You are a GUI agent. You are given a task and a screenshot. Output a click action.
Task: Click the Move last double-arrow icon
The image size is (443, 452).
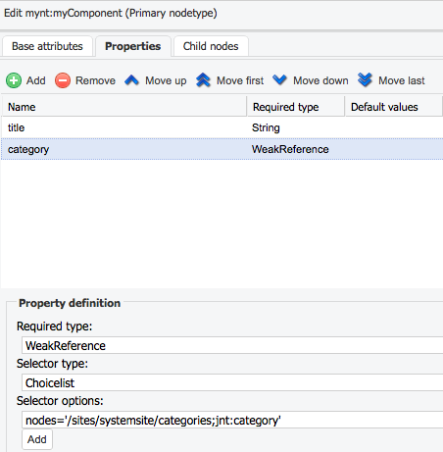coord(365,80)
